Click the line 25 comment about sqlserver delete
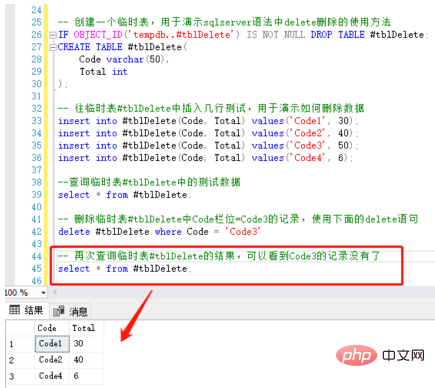This screenshot has height=388, width=435. (224, 22)
